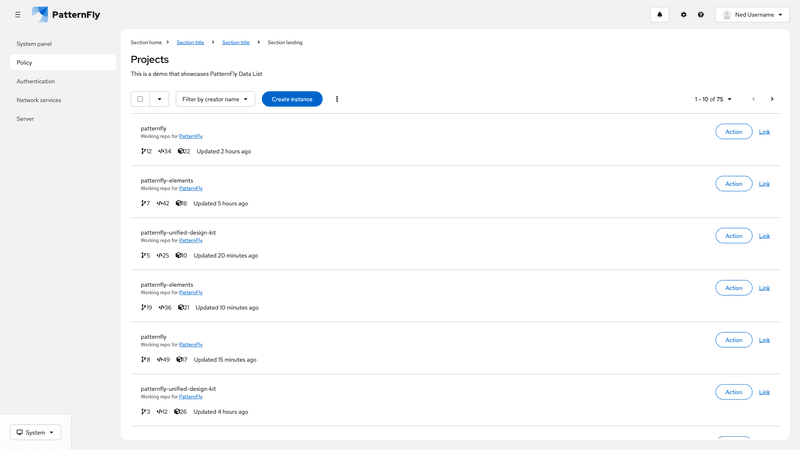Click first Section title breadcrumb link
800x450 pixels.
pos(190,42)
